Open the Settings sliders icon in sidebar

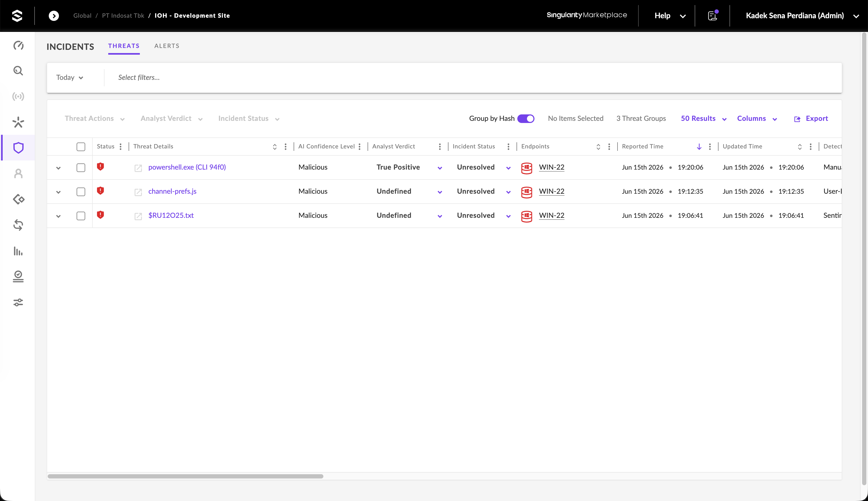point(18,302)
